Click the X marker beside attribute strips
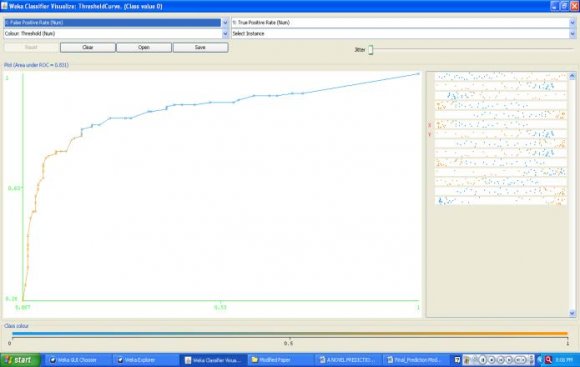Viewport: 580px width, 367px height. click(429, 125)
